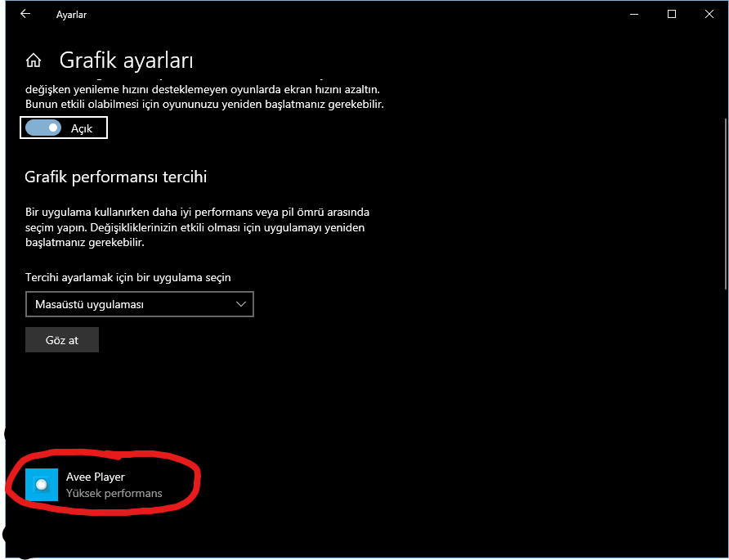Click the Grafik ayarları page title

point(126,60)
